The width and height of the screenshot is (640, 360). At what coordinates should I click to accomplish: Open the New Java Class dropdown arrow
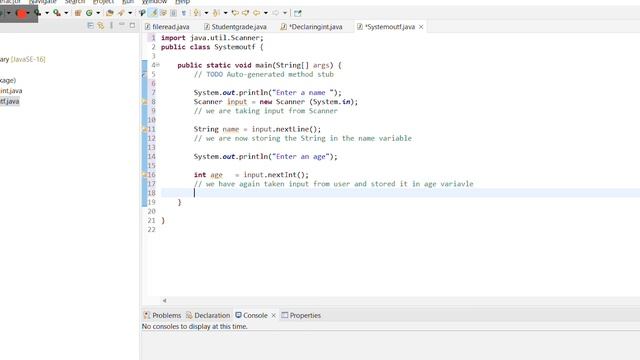click(x=98, y=13)
